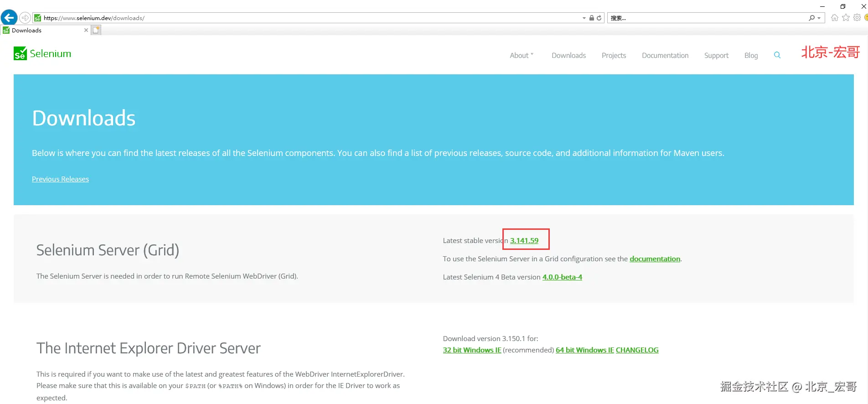This screenshot has height=404, width=868.
Task: Download 64 bit Windows IE driver
Action: pos(585,350)
